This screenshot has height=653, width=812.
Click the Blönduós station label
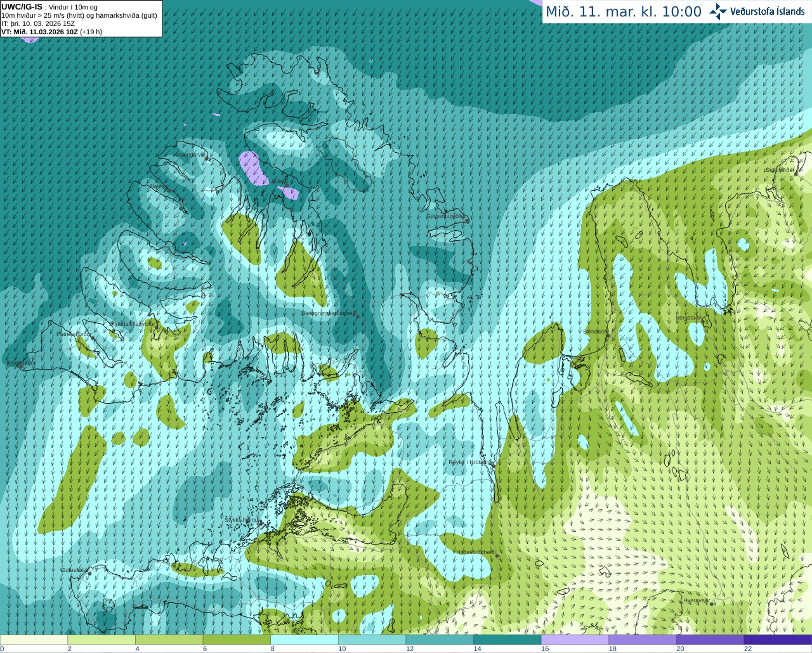coord(596,332)
